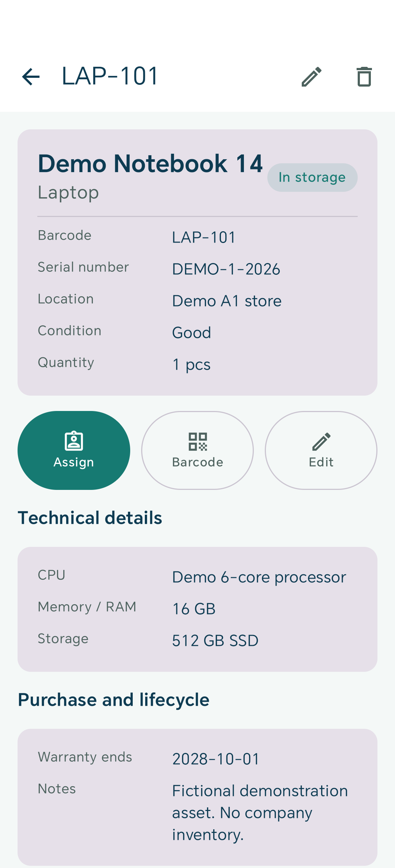Tap the round Edit button
The image size is (395, 868).
coord(321,450)
